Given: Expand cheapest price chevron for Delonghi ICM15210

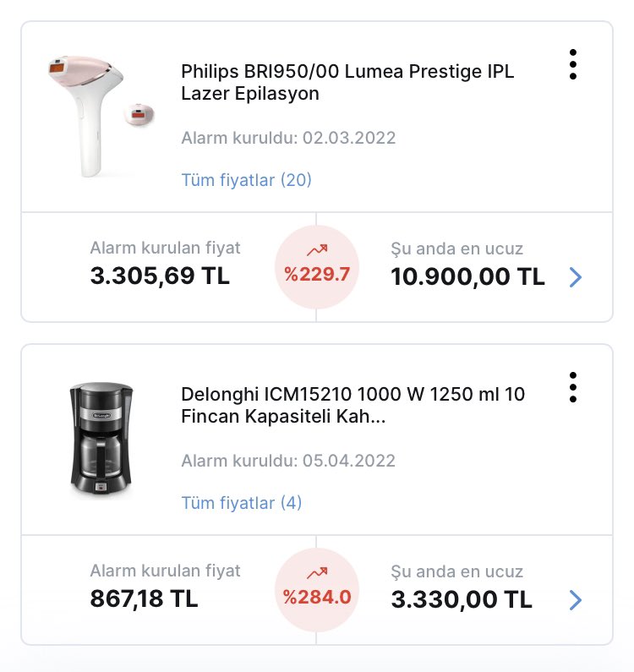Looking at the screenshot, I should [576, 599].
